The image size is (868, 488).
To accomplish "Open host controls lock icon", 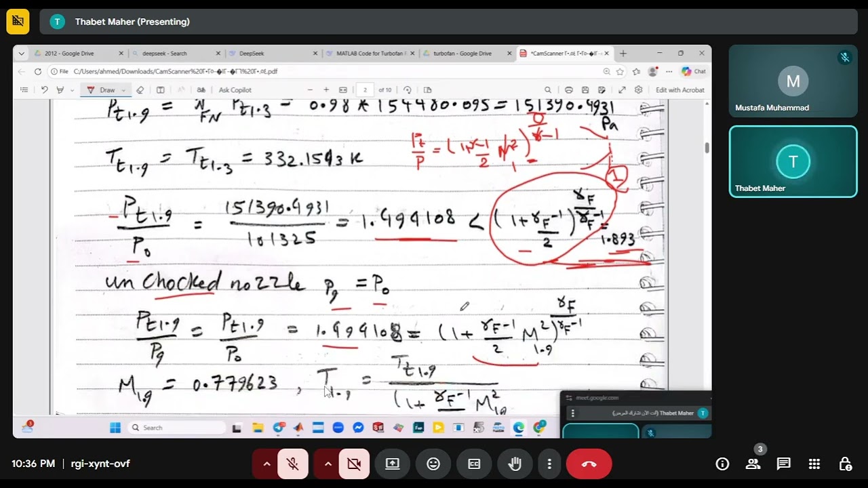I will [845, 464].
